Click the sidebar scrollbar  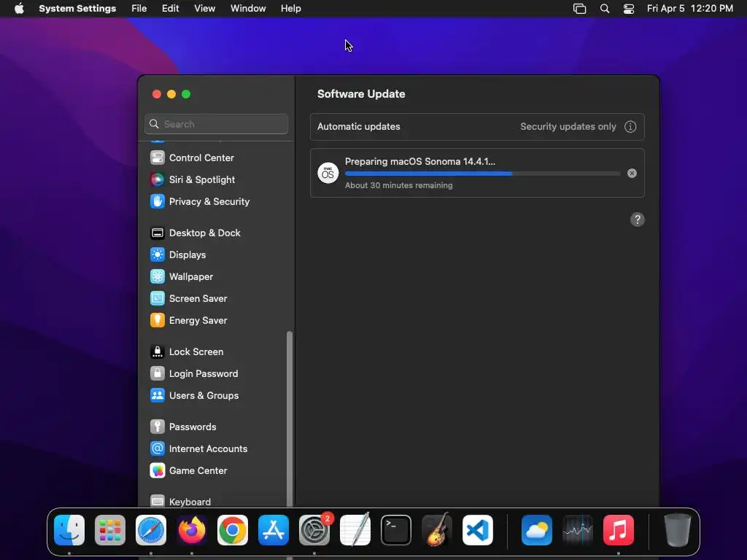point(289,419)
